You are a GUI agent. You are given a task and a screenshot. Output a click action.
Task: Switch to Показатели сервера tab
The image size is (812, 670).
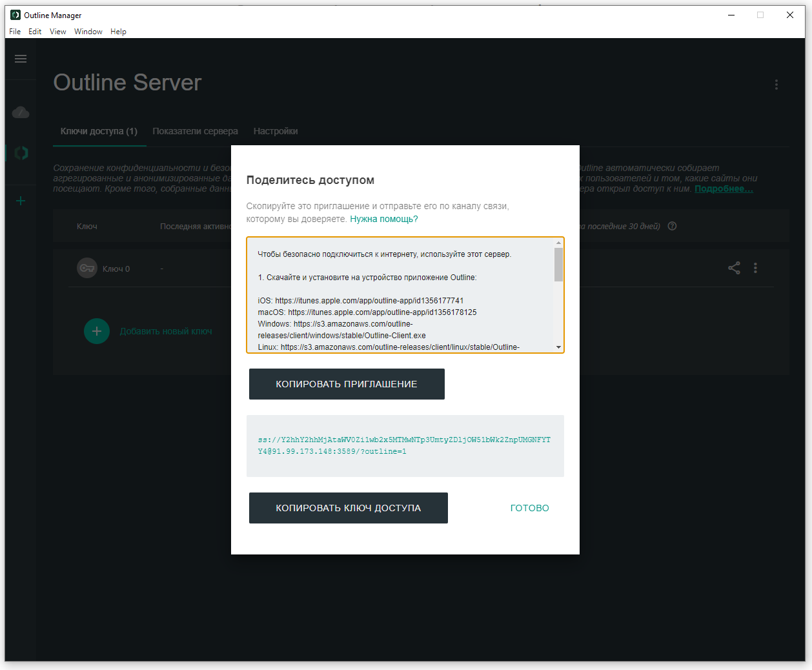tap(195, 131)
